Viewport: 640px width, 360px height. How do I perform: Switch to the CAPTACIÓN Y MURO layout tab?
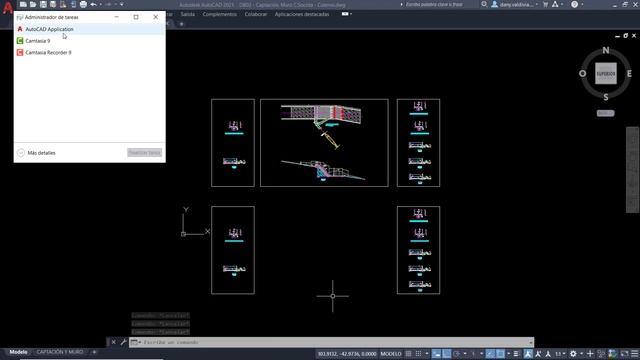click(60, 352)
